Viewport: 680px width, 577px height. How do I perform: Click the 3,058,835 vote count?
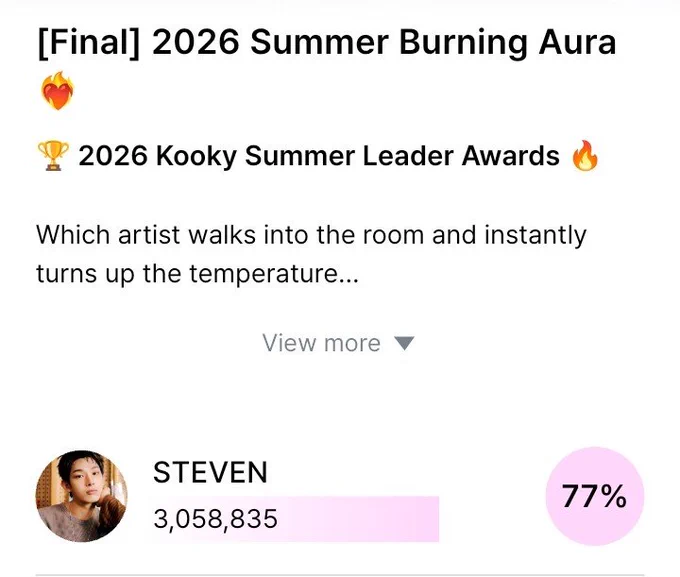216,519
